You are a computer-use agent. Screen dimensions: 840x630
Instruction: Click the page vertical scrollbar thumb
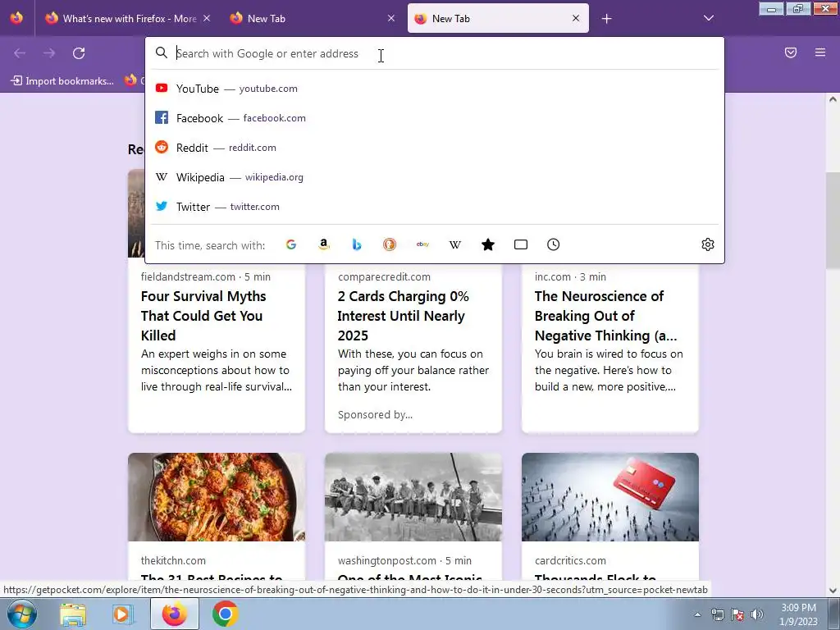click(x=833, y=221)
